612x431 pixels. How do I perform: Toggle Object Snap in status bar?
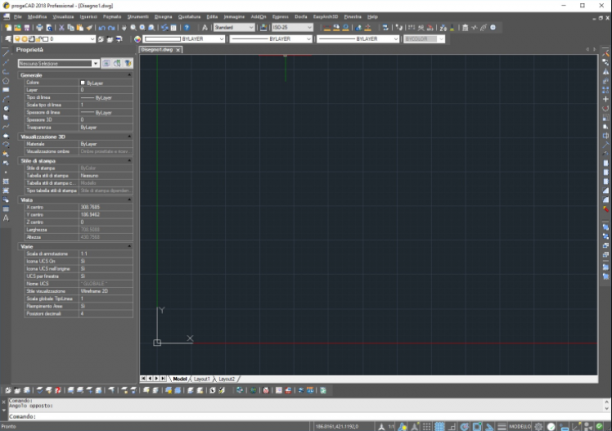click(477, 427)
